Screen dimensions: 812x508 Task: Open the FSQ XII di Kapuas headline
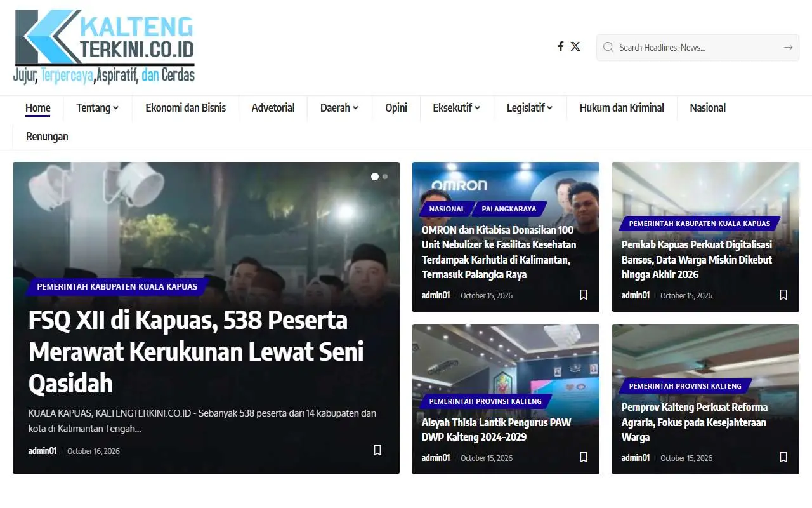coord(196,352)
